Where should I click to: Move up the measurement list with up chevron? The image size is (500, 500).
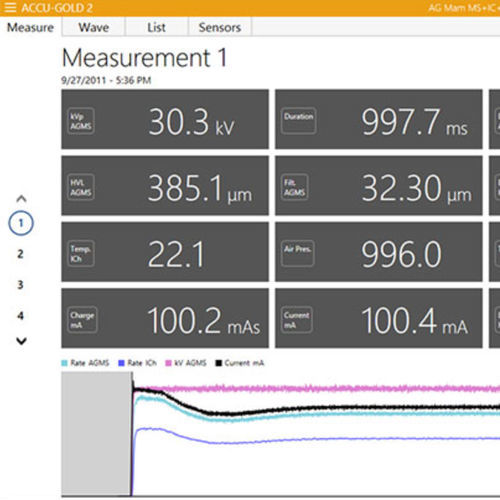[21, 199]
